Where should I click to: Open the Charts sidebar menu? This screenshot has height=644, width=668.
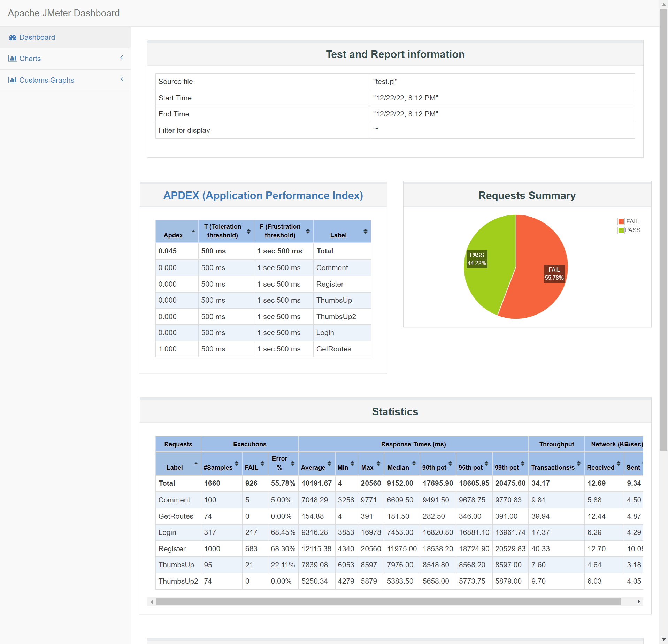pyautogui.click(x=65, y=59)
